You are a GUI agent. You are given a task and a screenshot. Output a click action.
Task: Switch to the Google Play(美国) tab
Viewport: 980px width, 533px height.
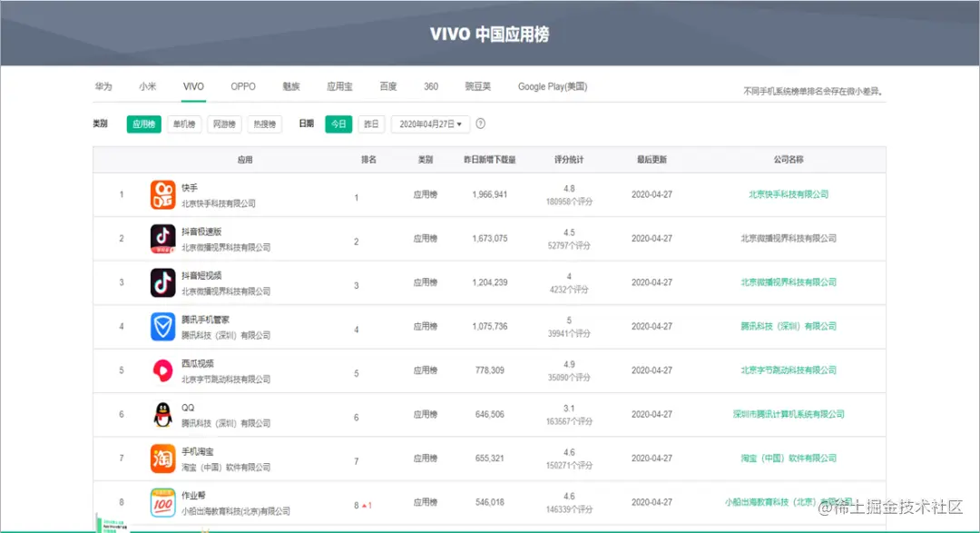[553, 86]
